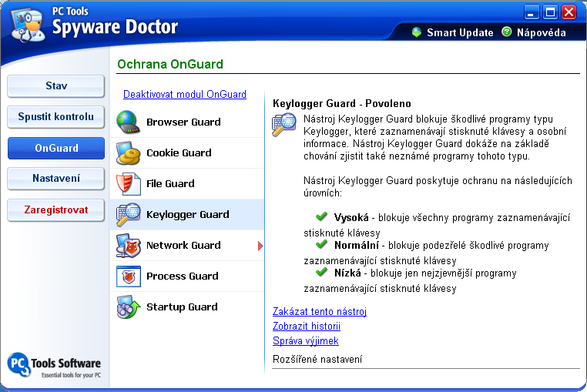The width and height of the screenshot is (587, 392).
Task: Click the Keylogger Guard icon beside description
Action: pos(283,125)
